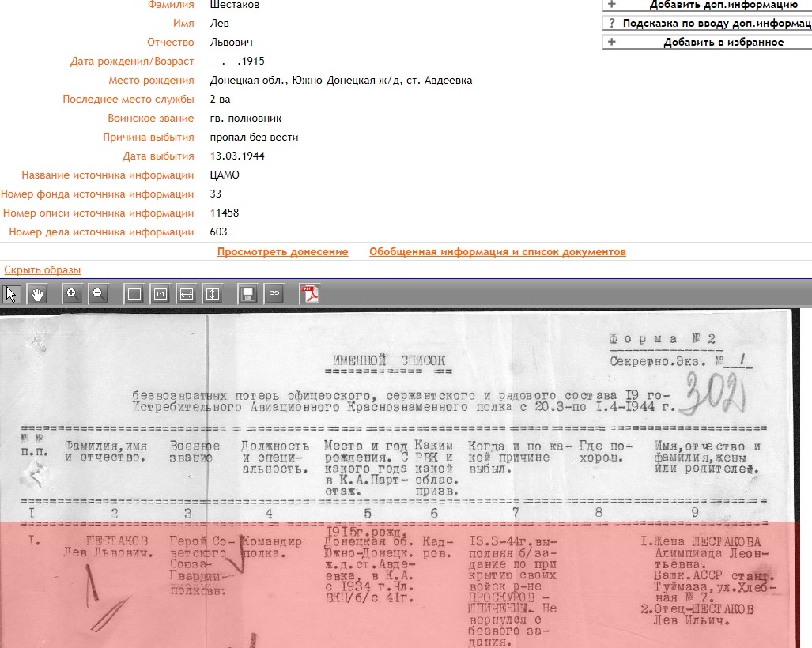Select case number 603

point(218,232)
